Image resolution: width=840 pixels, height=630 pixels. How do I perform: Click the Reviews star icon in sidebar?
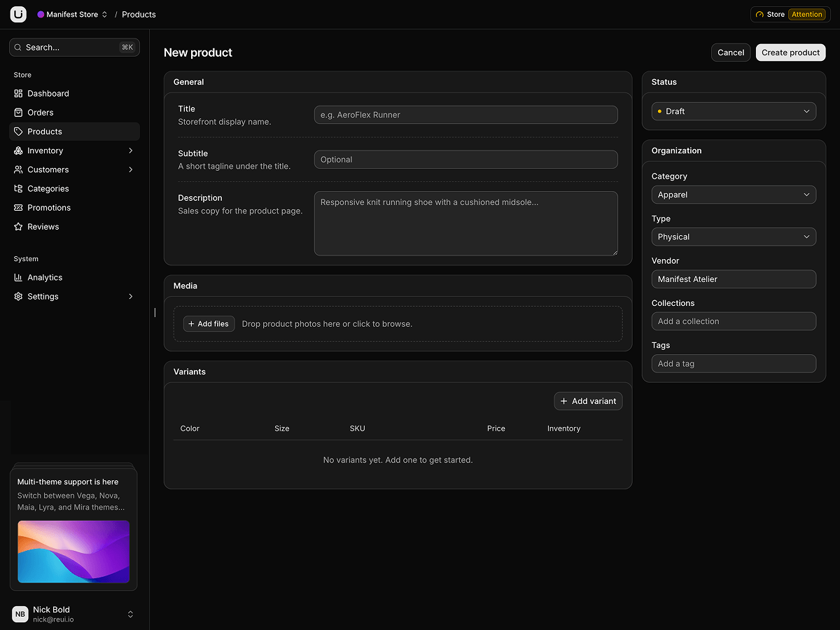coord(18,227)
